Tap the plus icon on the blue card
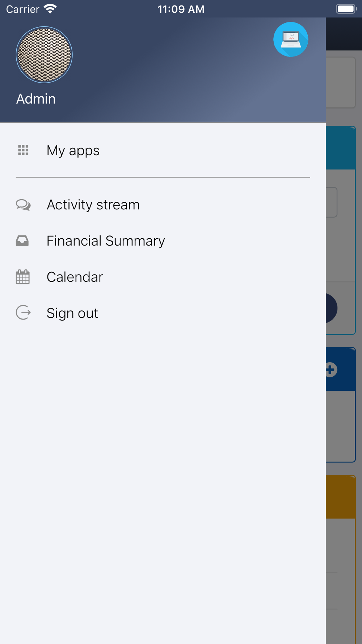The height and width of the screenshot is (644, 362). point(331,370)
